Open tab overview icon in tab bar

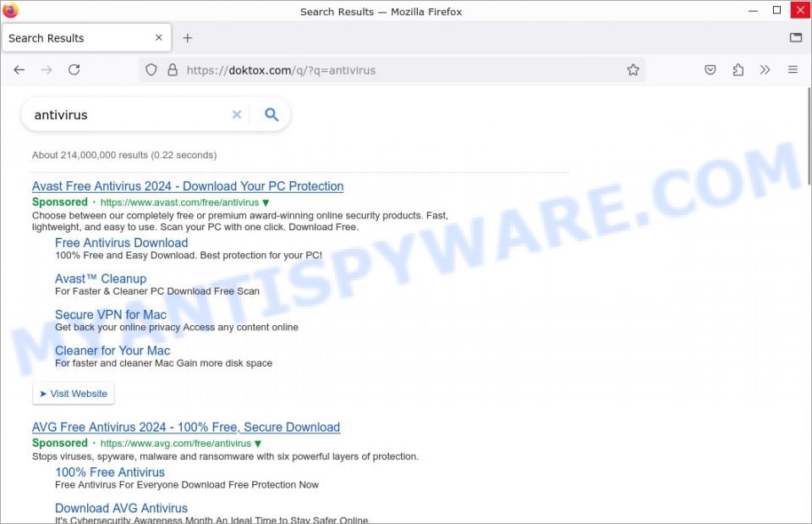(795, 37)
